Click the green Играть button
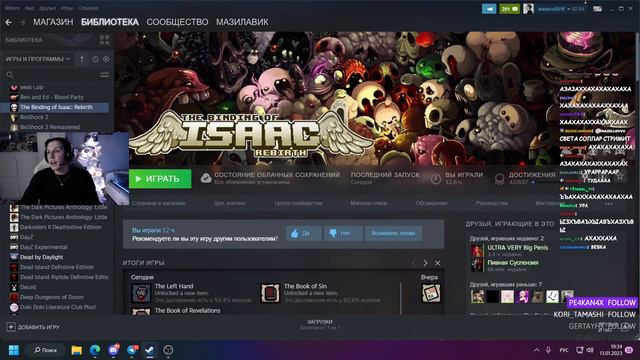Image resolution: width=640 pixels, height=360 pixels. pyautogui.click(x=160, y=179)
